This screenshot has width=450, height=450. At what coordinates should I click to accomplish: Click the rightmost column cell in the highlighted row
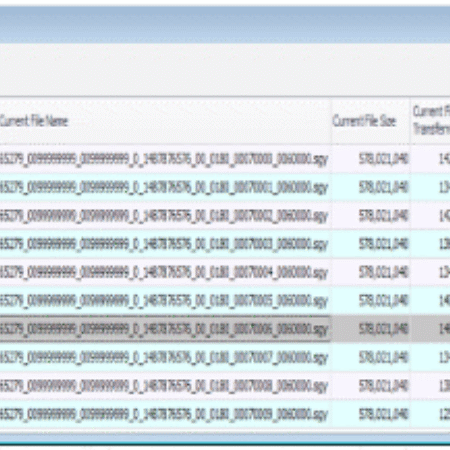coord(430,329)
